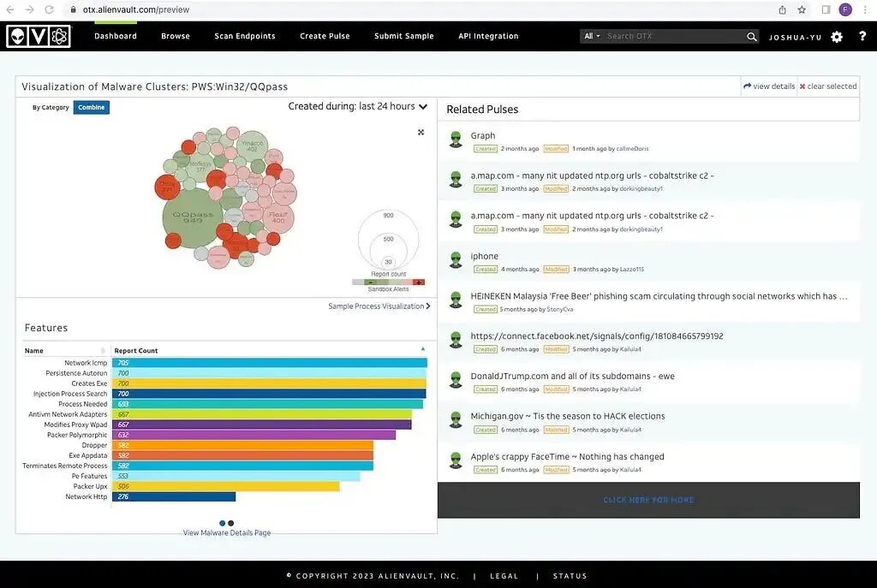Image resolution: width=877 pixels, height=588 pixels.
Task: Reload the page in browser
Action: 49,9
